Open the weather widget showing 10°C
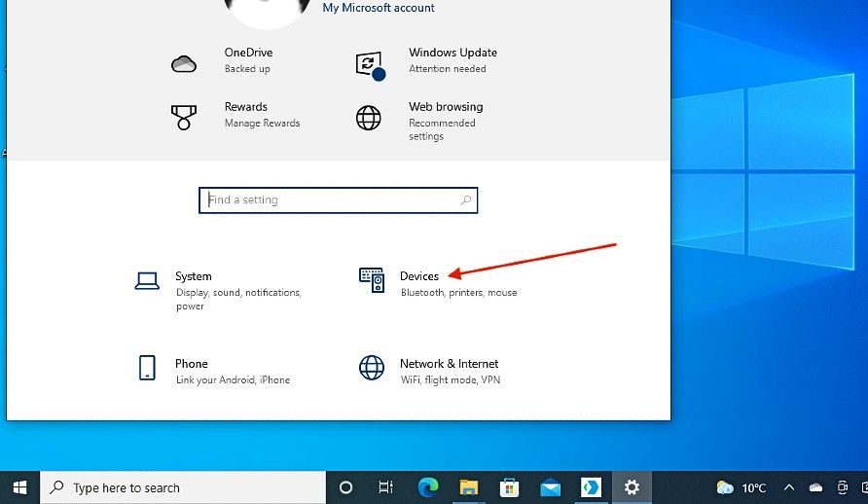This screenshot has width=868, height=504. [x=741, y=487]
